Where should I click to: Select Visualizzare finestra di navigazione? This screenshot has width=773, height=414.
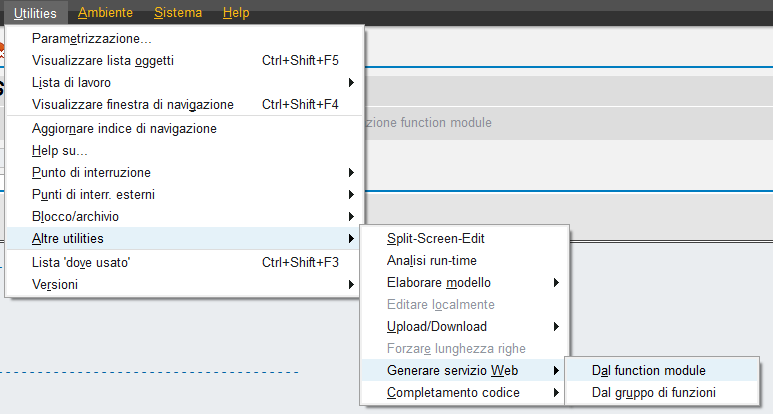pos(184,104)
